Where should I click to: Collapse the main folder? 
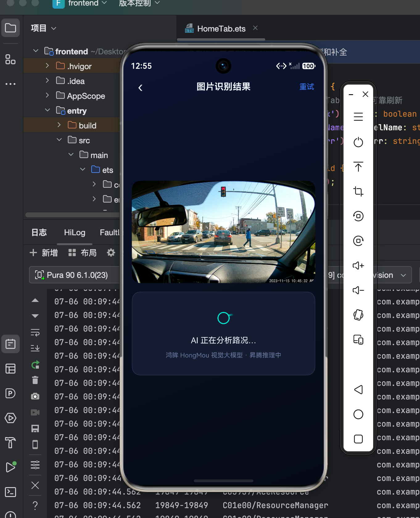(71, 154)
